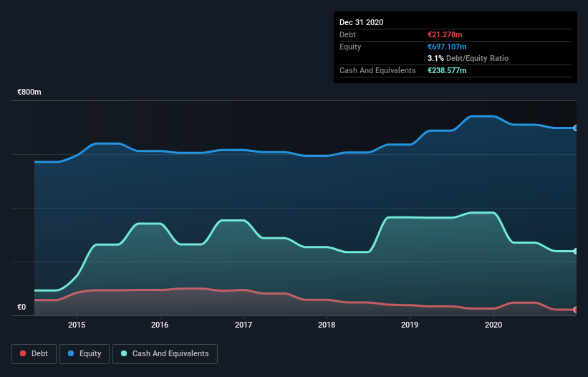
Task: Click the Debt row label in tooltip
Action: tap(347, 35)
